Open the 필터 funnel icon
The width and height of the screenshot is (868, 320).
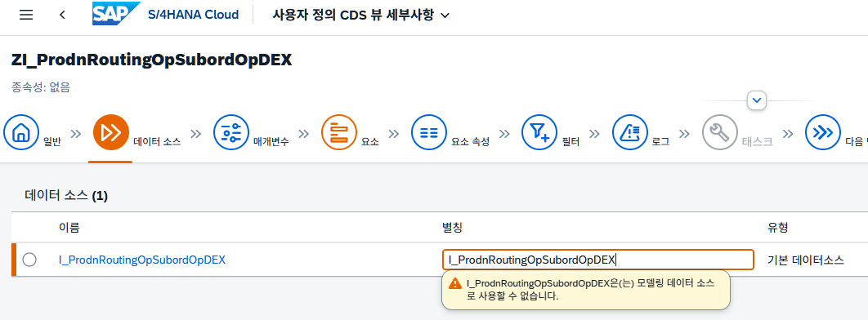(x=539, y=132)
